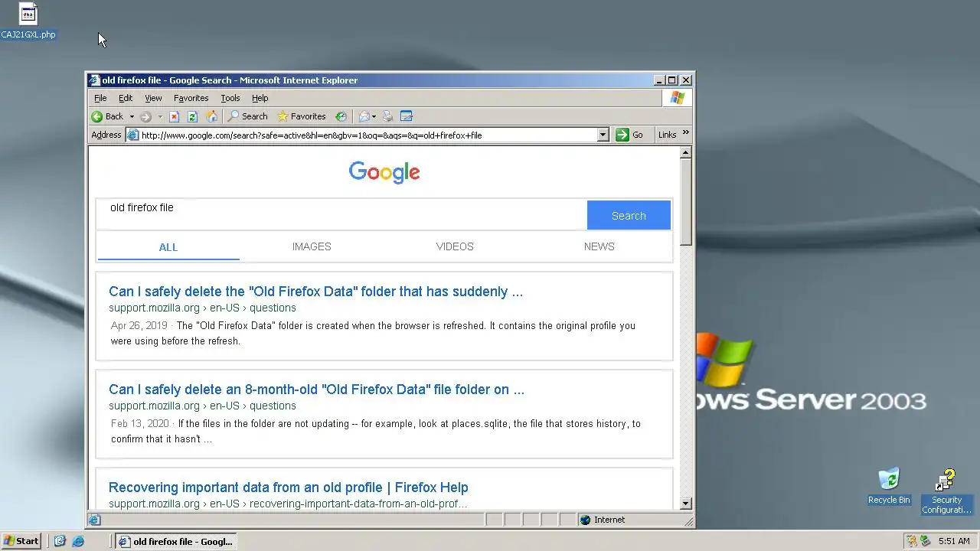Open the Tools menu
980x551 pixels.
pos(230,98)
